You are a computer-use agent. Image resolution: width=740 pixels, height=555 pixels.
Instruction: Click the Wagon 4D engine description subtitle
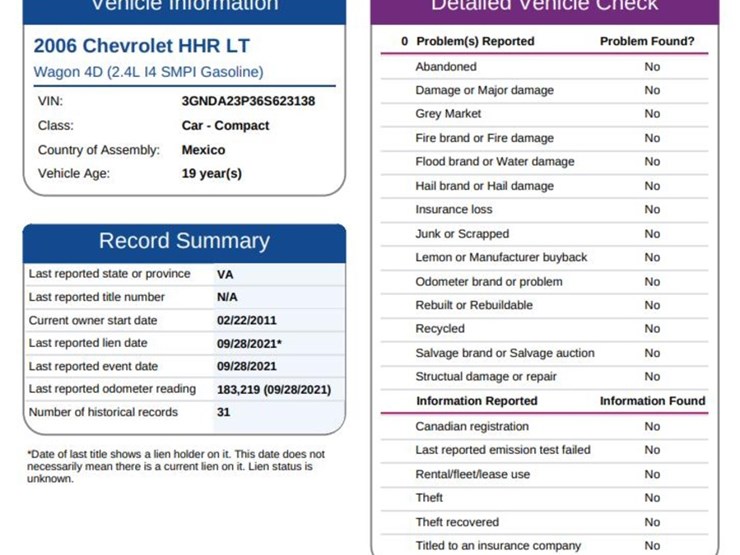[148, 72]
